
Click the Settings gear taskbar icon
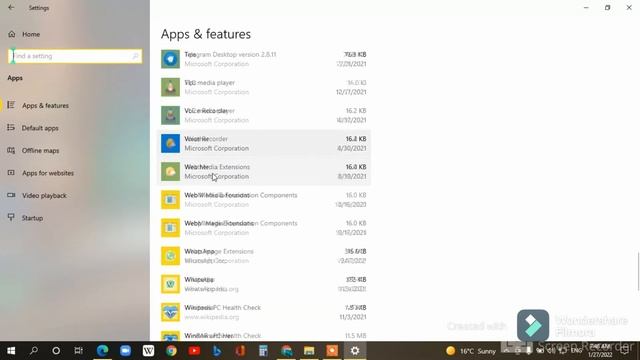pos(355,351)
